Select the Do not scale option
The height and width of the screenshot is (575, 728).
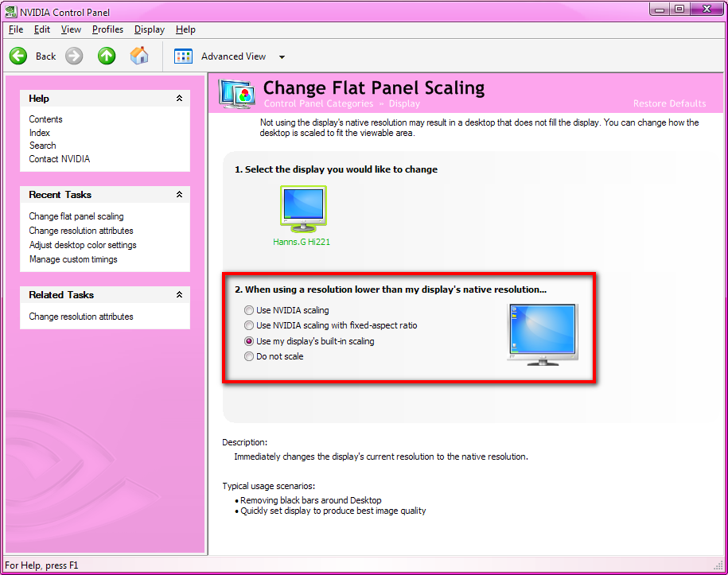249,356
